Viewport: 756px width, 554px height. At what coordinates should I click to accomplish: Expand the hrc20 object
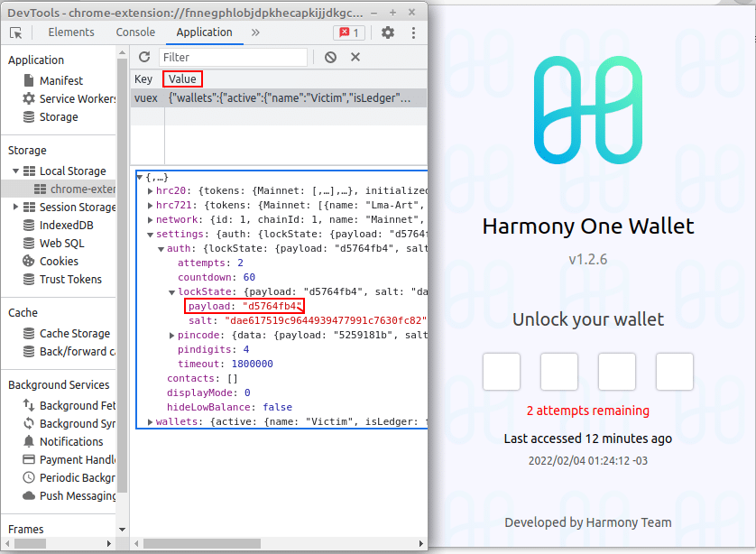pyautogui.click(x=151, y=191)
